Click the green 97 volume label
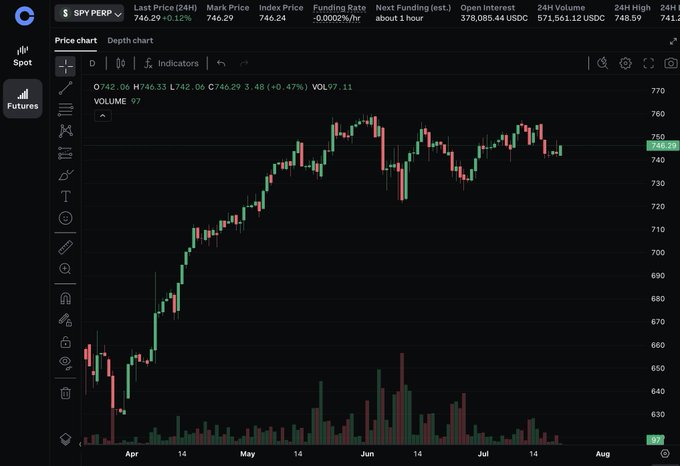The image size is (680, 466). tap(655, 440)
